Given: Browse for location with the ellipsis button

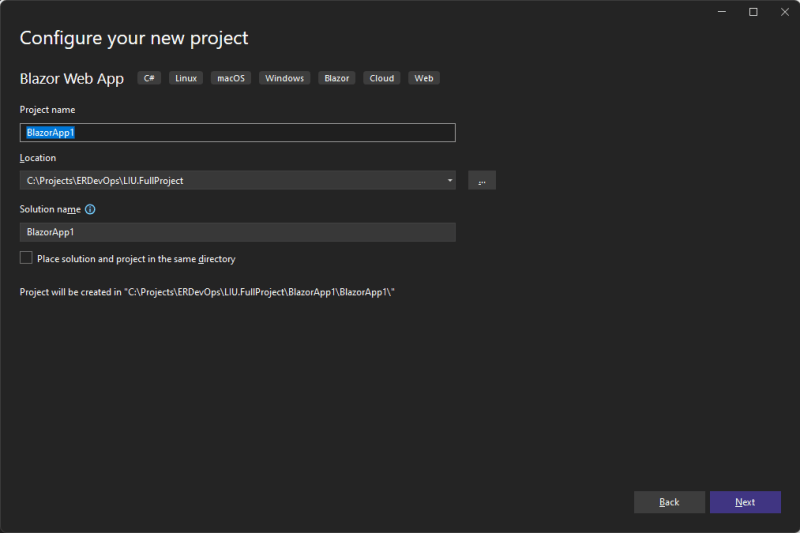Looking at the screenshot, I should pyautogui.click(x=482, y=181).
